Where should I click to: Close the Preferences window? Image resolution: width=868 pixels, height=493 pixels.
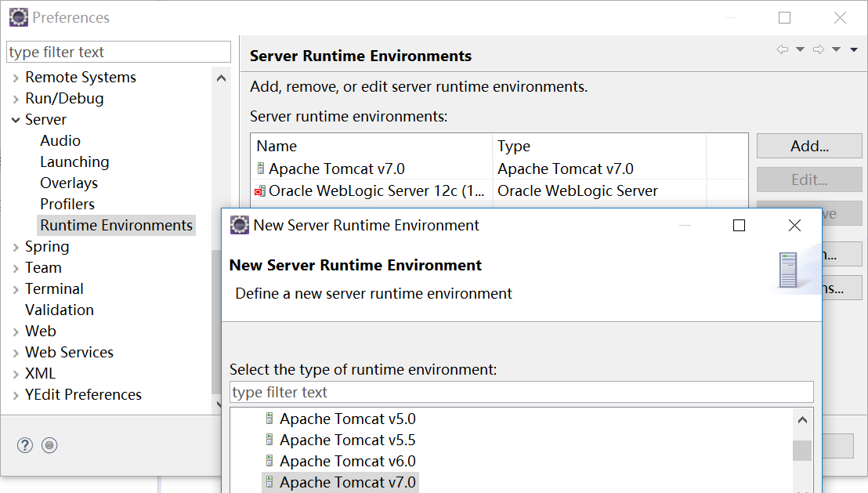pyautogui.click(x=840, y=18)
